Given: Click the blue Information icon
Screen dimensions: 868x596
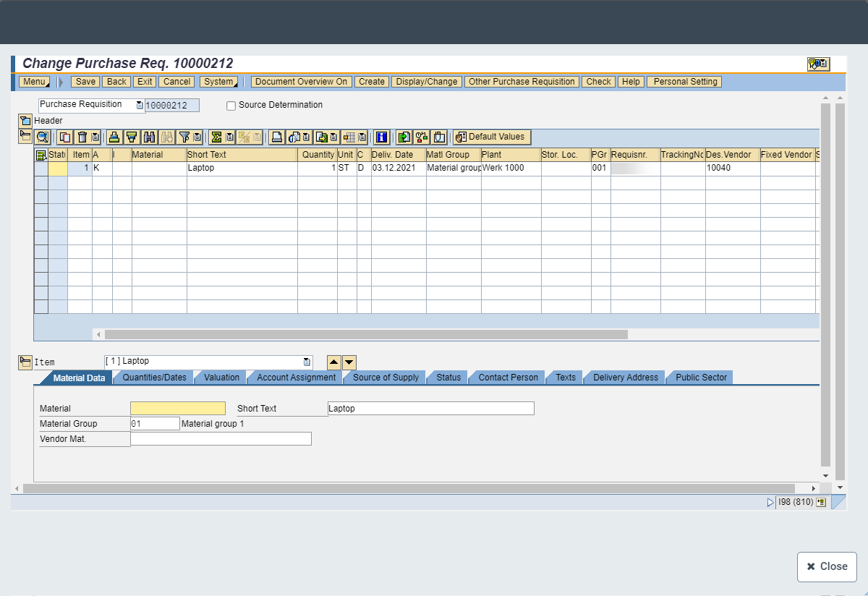Looking at the screenshot, I should (382, 137).
